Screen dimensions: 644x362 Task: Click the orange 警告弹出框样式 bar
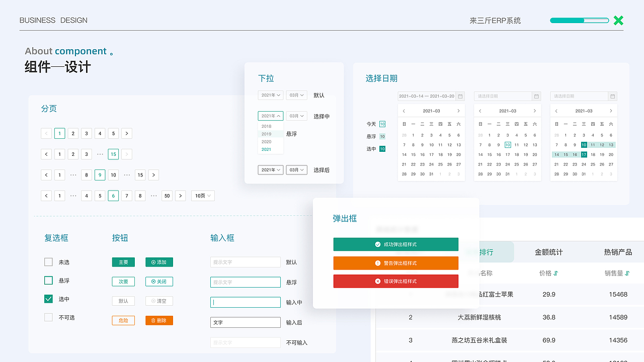tap(396, 263)
